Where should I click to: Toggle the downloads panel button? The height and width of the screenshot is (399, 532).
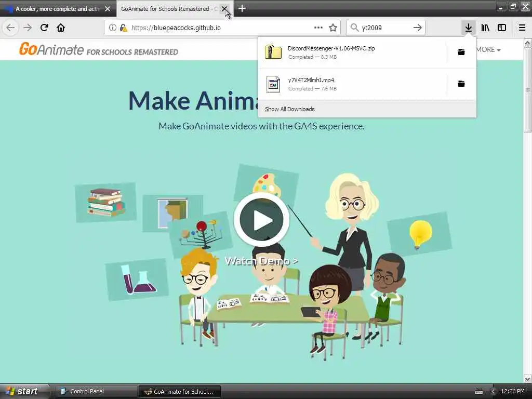coord(469,28)
